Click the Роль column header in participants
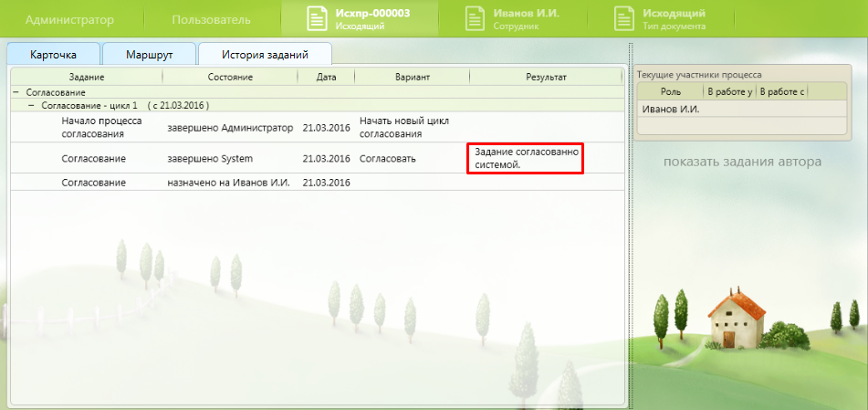 pyautogui.click(x=671, y=91)
